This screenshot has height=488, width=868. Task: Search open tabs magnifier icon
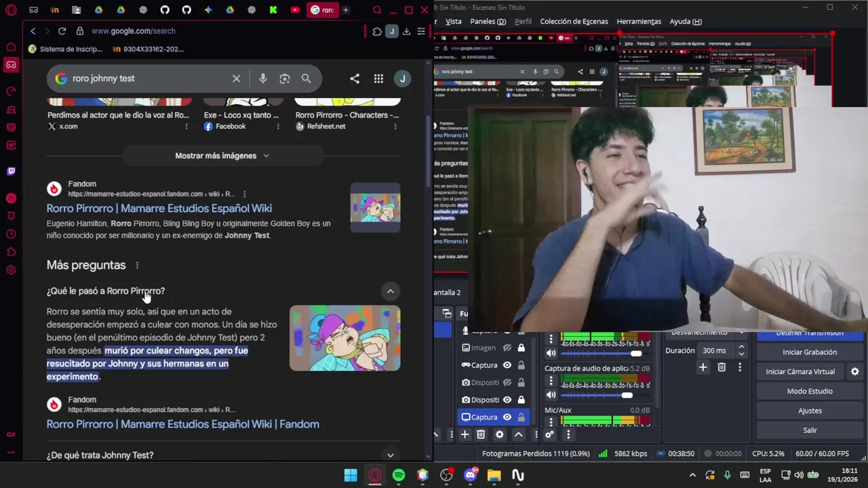(377, 10)
